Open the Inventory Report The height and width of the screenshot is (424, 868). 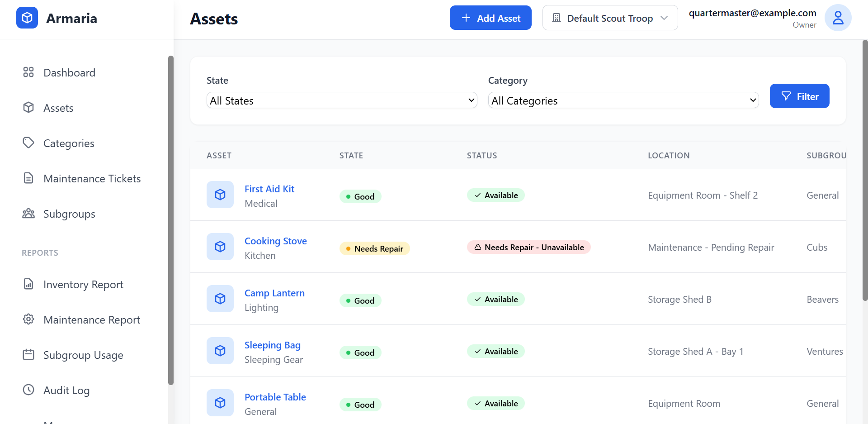[x=83, y=284]
